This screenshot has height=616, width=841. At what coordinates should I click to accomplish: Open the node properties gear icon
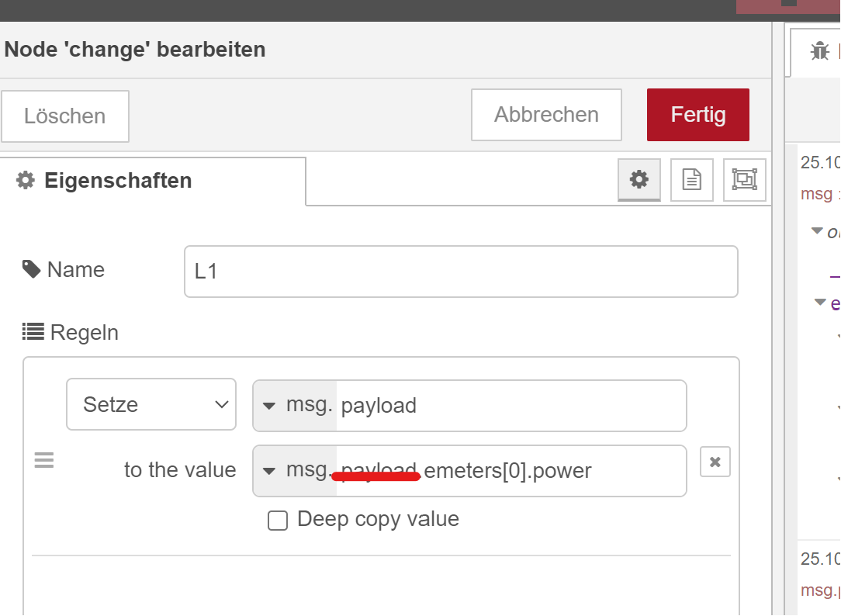[x=639, y=179]
